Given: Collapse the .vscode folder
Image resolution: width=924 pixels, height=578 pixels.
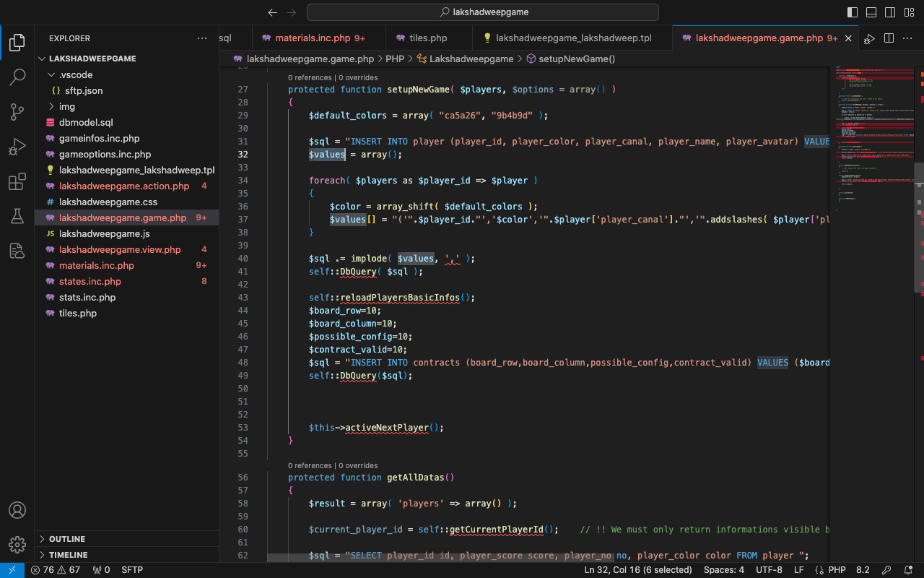Looking at the screenshot, I should pyautogui.click(x=126, y=74).
